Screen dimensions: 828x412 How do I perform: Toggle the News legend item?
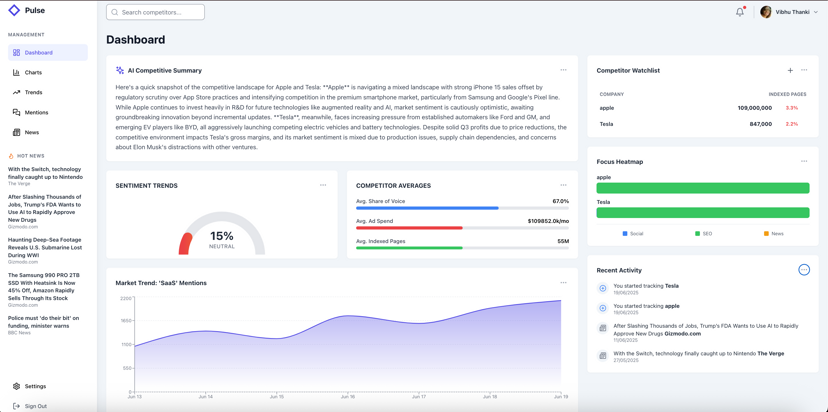click(774, 233)
